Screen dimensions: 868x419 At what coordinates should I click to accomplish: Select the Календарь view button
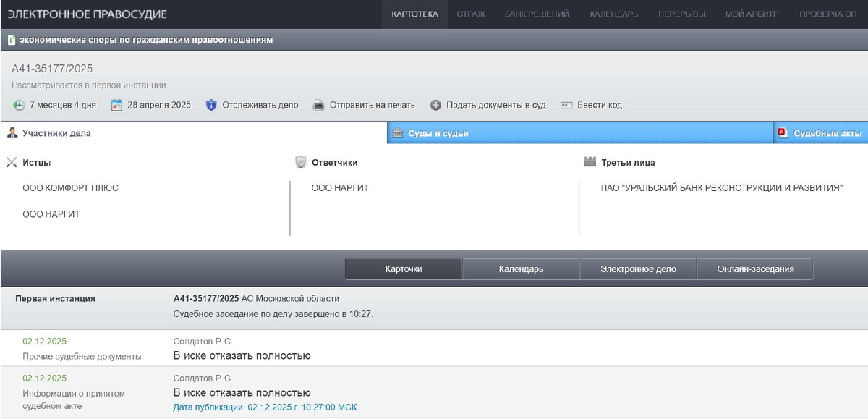pyautogui.click(x=521, y=268)
